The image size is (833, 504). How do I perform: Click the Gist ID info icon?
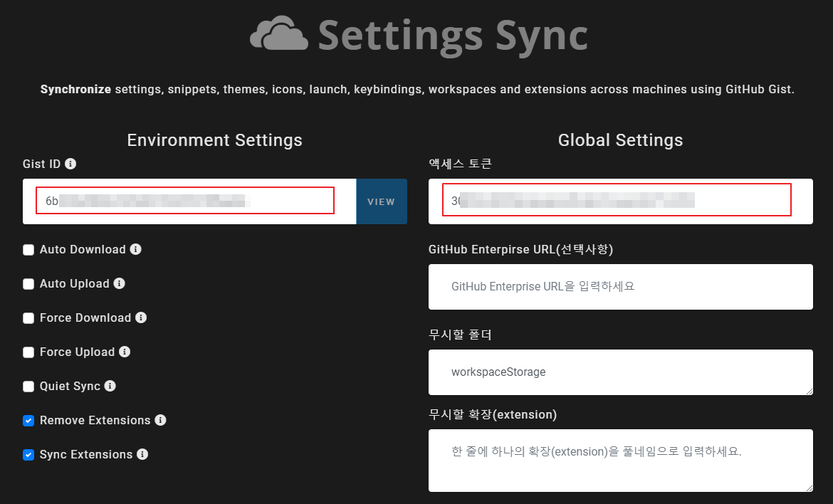(70, 164)
